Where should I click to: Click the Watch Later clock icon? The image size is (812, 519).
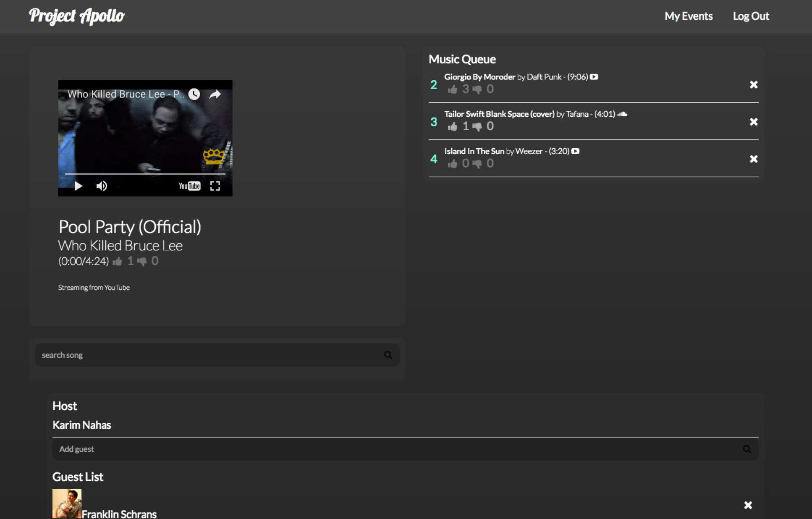(194, 94)
